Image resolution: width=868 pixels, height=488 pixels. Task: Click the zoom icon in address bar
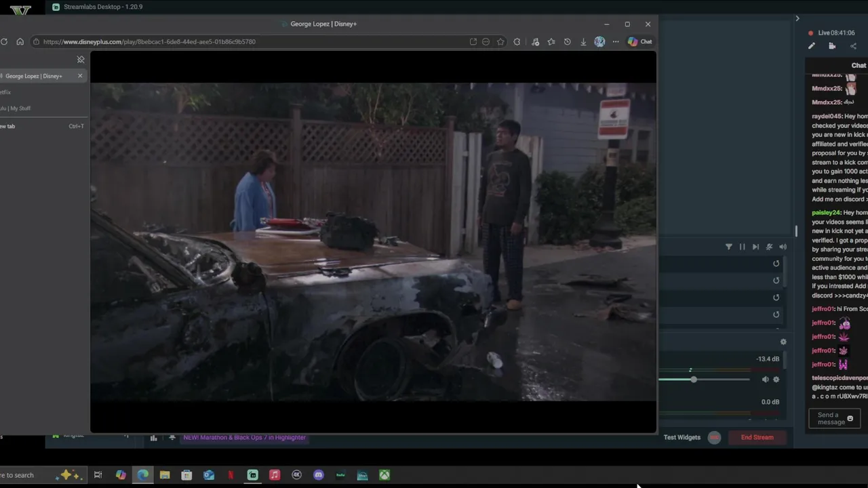coord(486,41)
